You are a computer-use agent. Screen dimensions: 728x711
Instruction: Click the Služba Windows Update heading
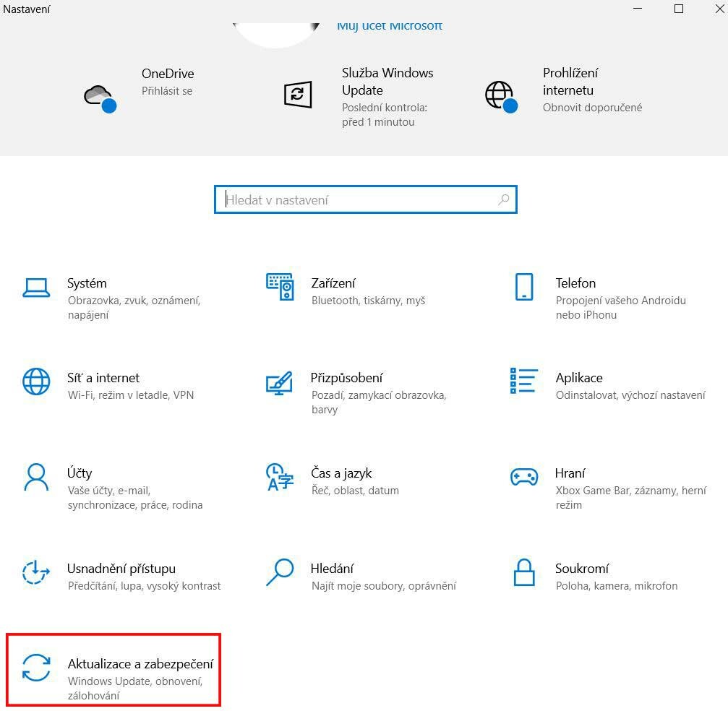387,81
